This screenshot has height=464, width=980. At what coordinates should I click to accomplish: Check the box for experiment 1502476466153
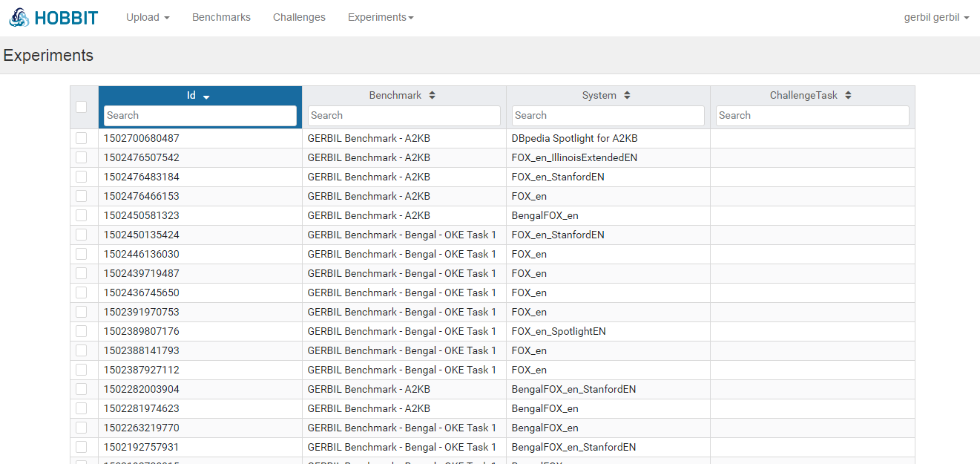[82, 196]
